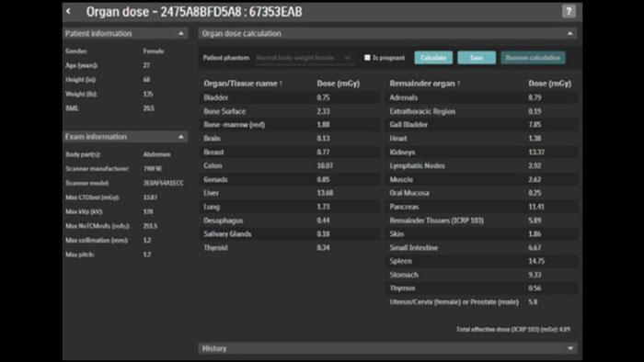Select the Gall Bladder row
Image resolution: width=644 pixels, height=362 pixels.
point(482,125)
